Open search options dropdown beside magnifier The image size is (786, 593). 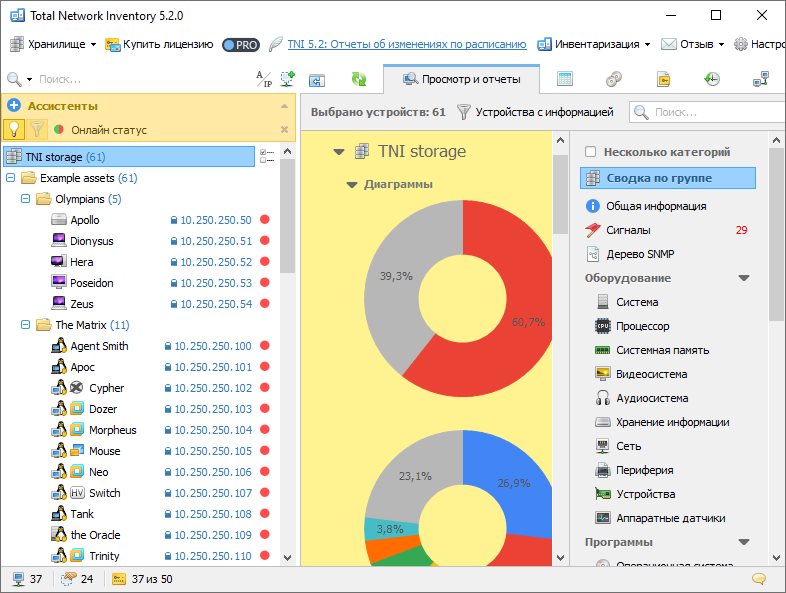tap(30, 79)
